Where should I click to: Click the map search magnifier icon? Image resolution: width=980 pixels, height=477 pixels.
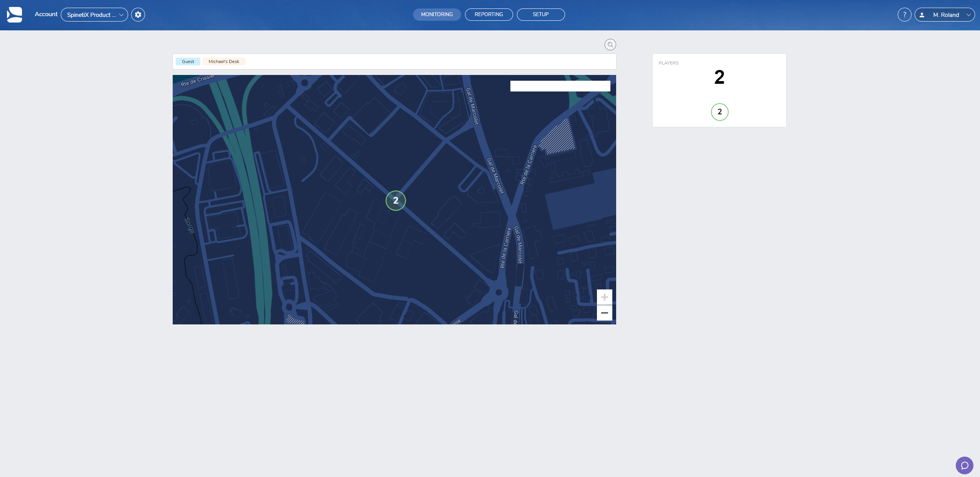pos(610,45)
